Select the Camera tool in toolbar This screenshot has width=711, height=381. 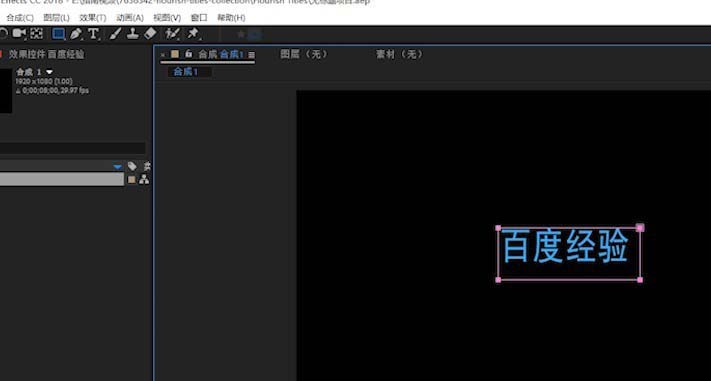click(x=19, y=33)
